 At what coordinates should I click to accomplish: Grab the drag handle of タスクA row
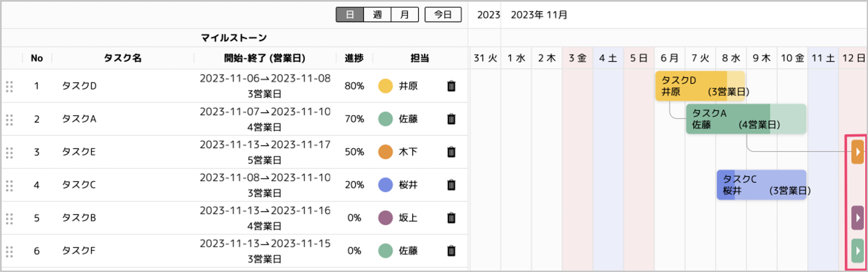pos(10,119)
